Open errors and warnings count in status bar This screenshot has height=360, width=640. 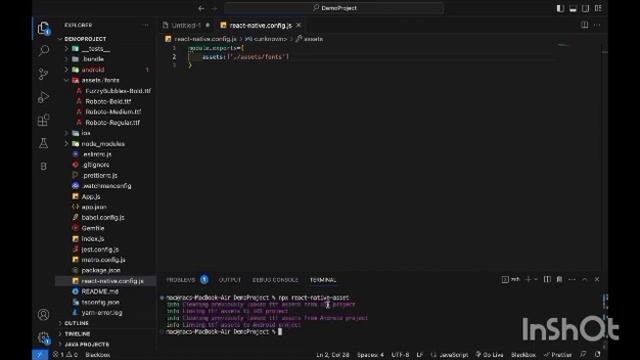pos(65,355)
